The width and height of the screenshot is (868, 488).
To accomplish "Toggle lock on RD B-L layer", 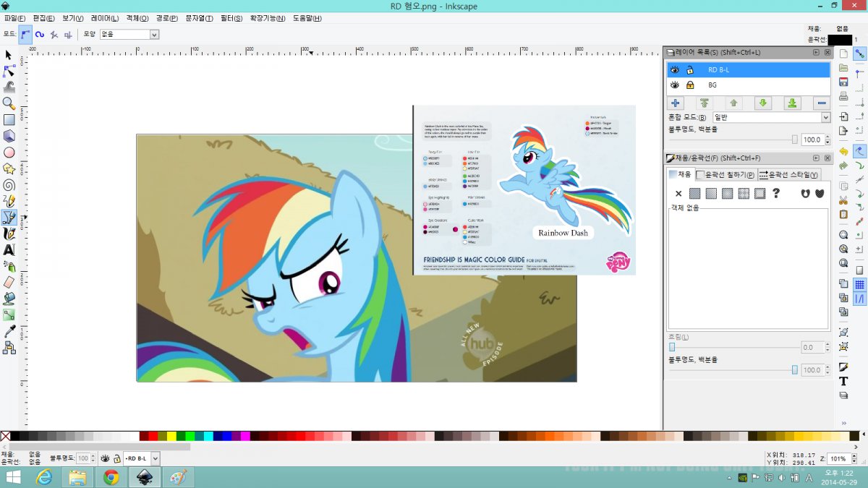I will coord(690,70).
